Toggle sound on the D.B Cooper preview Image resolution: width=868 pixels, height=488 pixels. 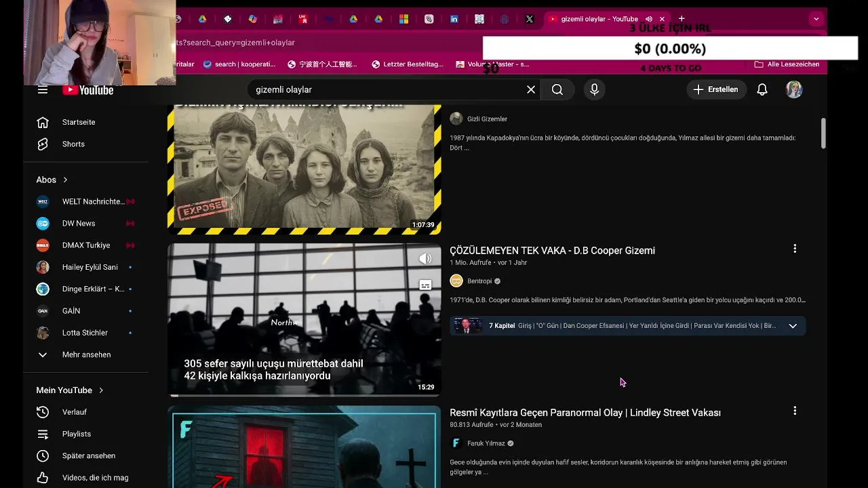point(425,258)
